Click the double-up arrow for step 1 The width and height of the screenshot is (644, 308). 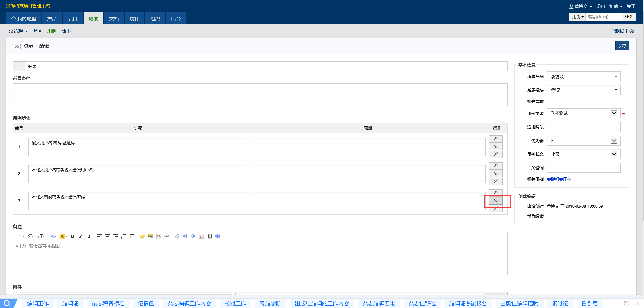pos(496,139)
